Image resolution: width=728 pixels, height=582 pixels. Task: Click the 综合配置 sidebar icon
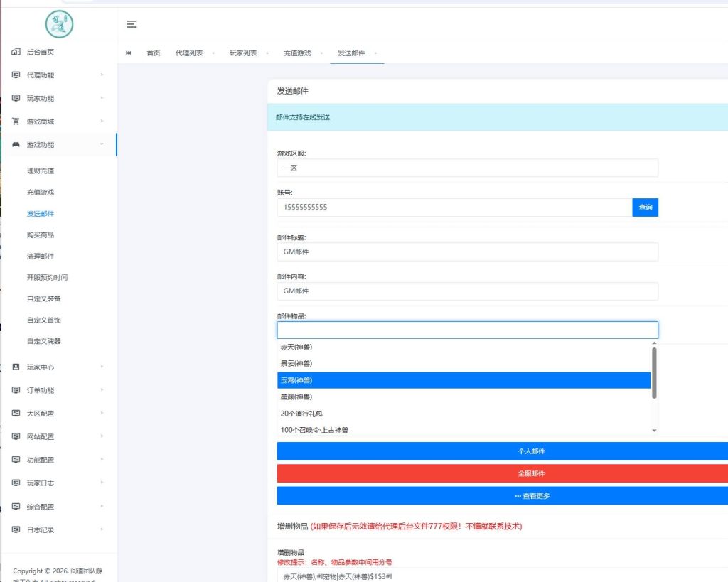click(x=16, y=506)
